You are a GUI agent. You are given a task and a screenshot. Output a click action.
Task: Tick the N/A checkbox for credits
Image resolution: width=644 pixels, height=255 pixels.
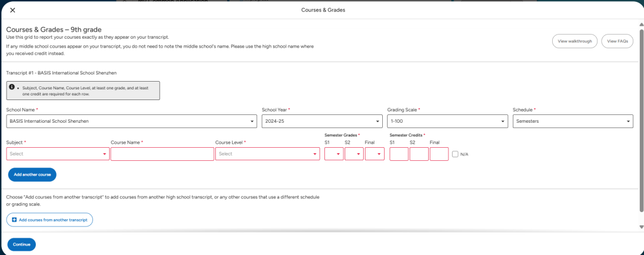(456, 154)
